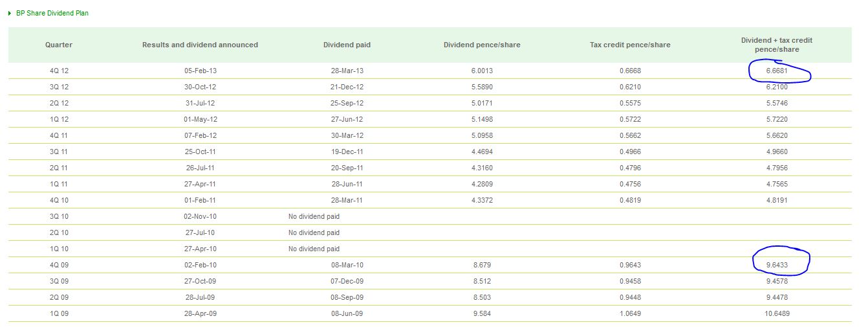Select the 02-Feb-10 announcement date

coord(200,265)
